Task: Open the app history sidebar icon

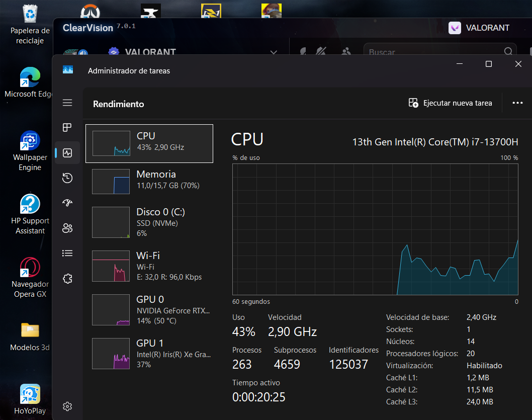Action: point(67,178)
